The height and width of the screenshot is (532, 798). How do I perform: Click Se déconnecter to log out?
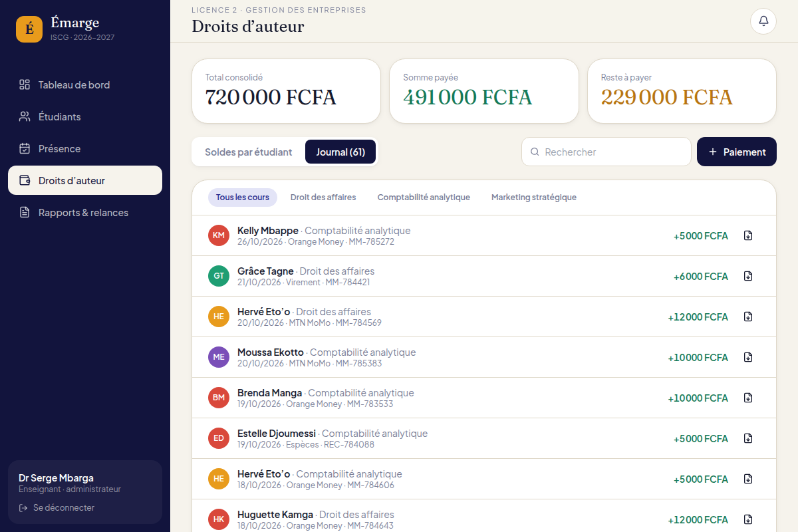tap(57, 507)
